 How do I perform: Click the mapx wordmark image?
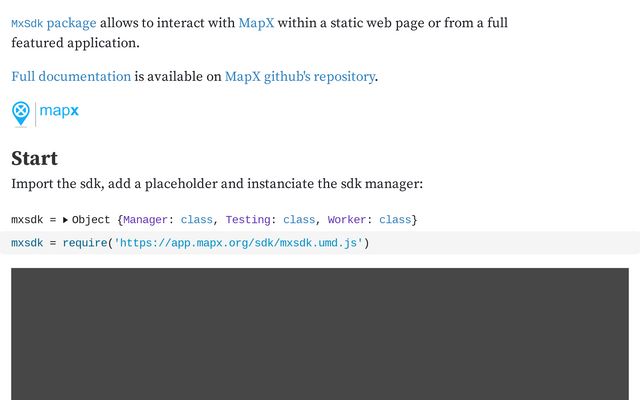click(59, 111)
